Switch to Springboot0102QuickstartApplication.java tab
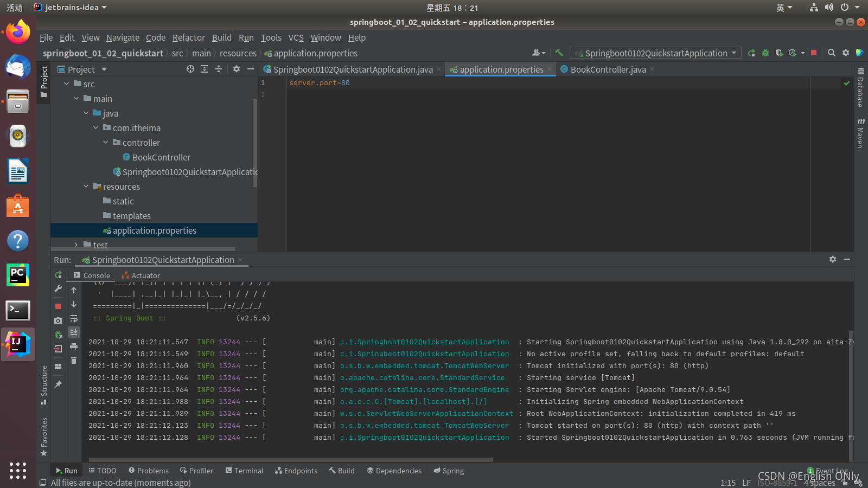The image size is (868, 488). pyautogui.click(x=353, y=69)
